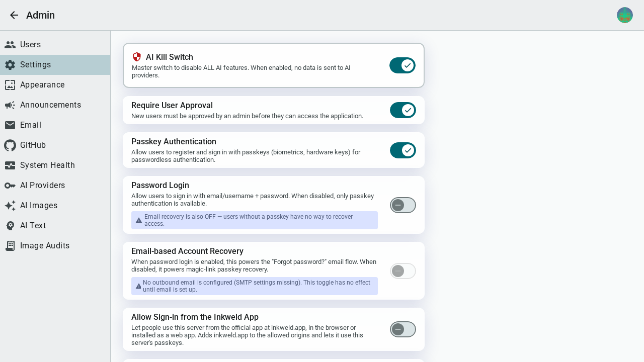Click the Announcements megaphone icon
644x362 pixels.
(10, 105)
